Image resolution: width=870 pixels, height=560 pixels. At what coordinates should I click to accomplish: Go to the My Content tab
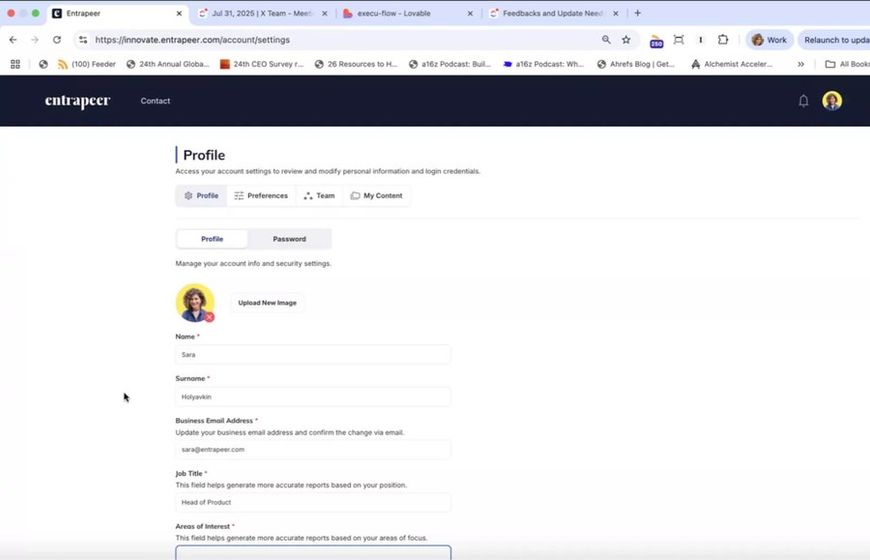[376, 196]
